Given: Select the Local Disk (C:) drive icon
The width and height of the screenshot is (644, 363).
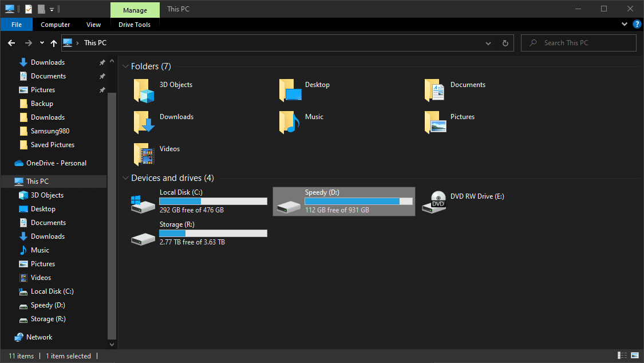Looking at the screenshot, I should [143, 202].
